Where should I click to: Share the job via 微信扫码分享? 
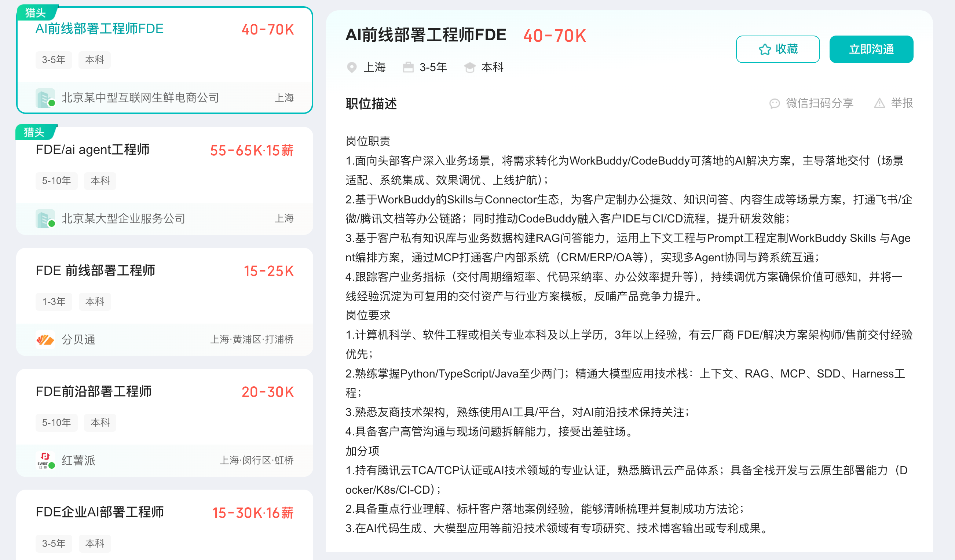pyautogui.click(x=811, y=103)
